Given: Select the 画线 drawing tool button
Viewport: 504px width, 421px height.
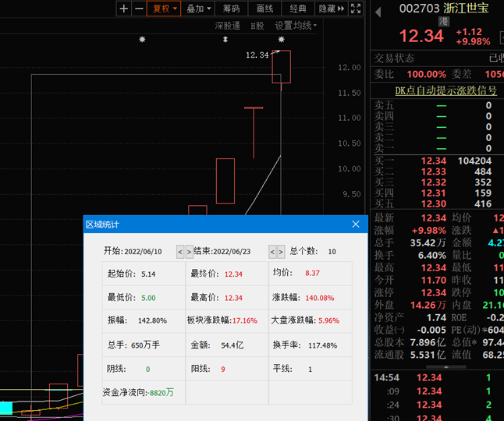Looking at the screenshot, I should (265, 9).
